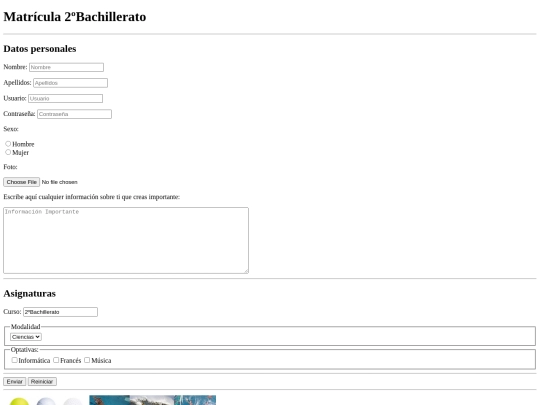Click the 'Foto:' label

pos(10,167)
